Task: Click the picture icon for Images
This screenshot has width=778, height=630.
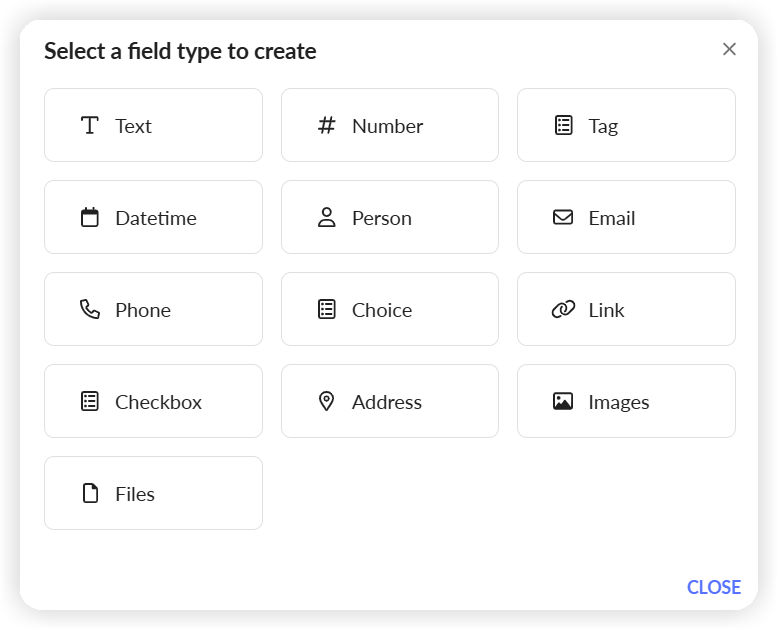Action: click(x=563, y=401)
